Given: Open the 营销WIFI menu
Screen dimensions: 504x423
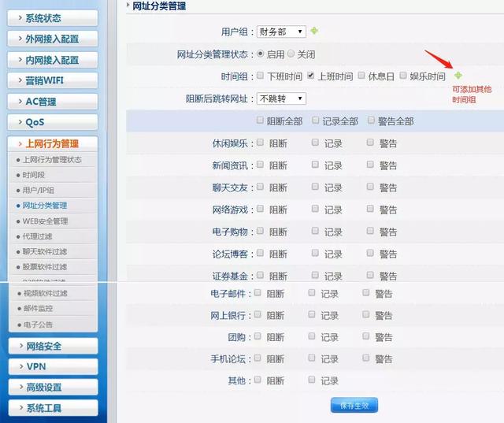Looking at the screenshot, I should [53, 80].
